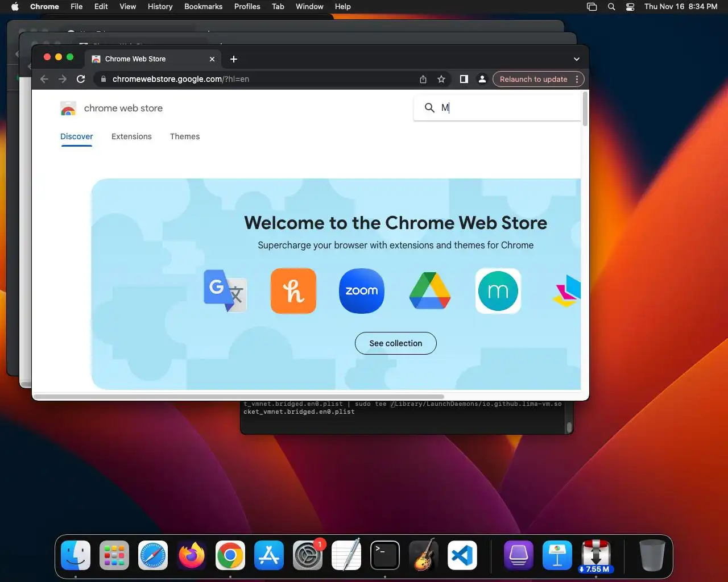This screenshot has height=582, width=728.
Task: Go forward in browser history
Action: [x=63, y=79]
